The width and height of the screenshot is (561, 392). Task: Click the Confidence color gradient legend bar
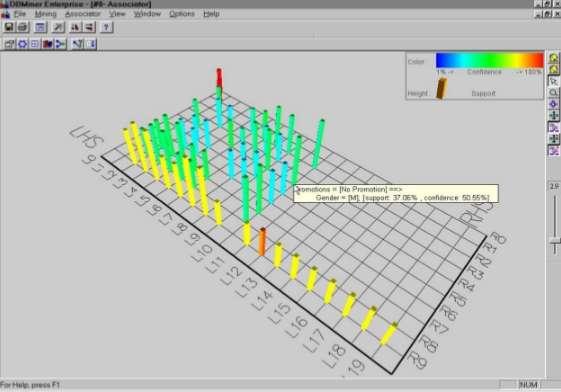489,60
